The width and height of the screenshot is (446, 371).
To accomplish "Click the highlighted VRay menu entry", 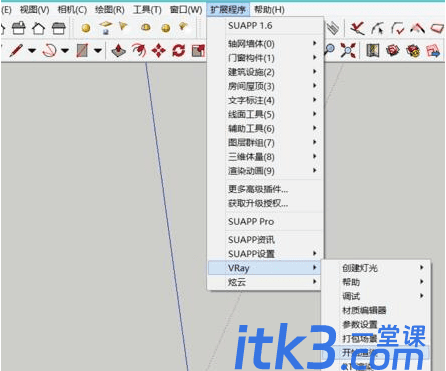I will tap(264, 268).
